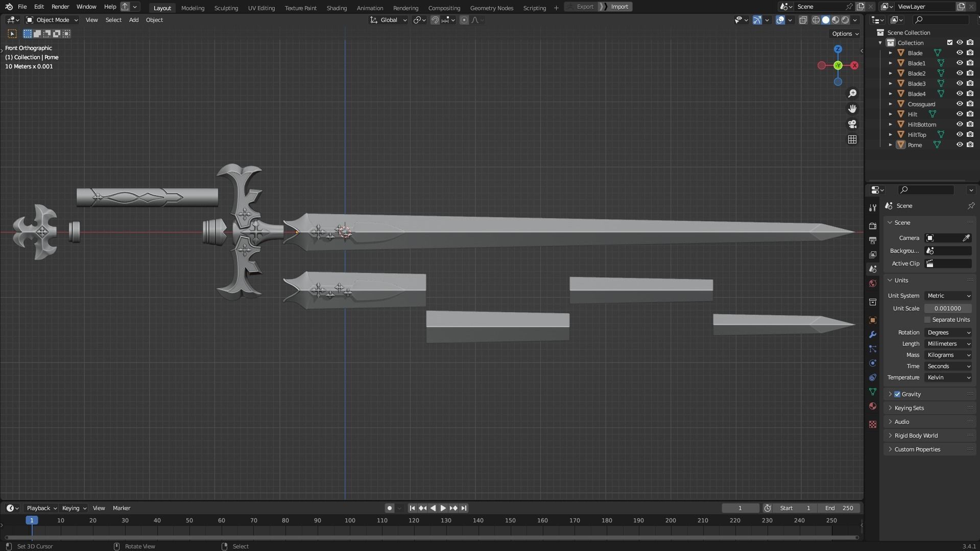Hide the Hilt object in viewport
Screen dimensions: 980x551
[959, 114]
